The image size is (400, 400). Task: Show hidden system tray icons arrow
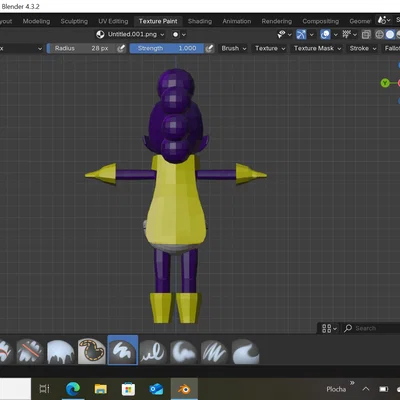366,389
